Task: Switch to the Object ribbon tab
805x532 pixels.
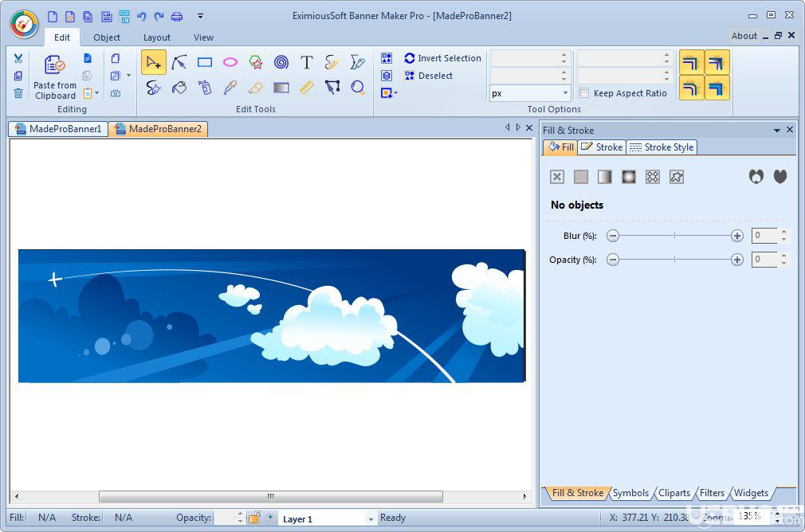Action: [x=107, y=37]
